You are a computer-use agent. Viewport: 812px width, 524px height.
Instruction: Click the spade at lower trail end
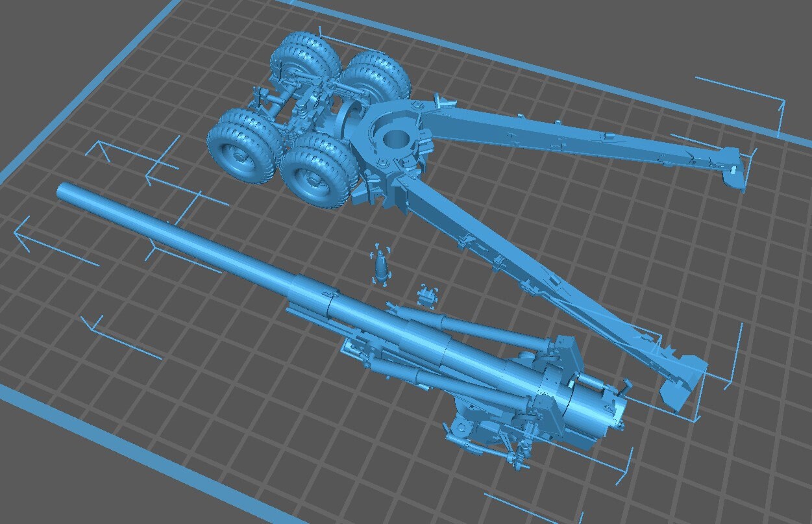point(682,383)
